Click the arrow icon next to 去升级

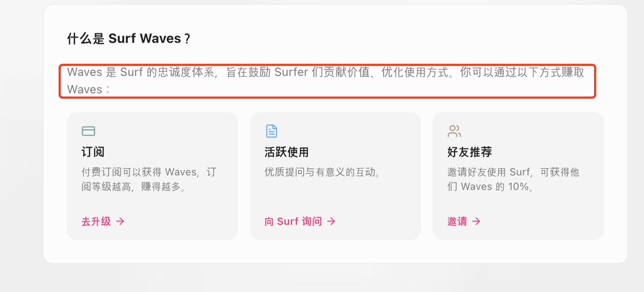120,221
